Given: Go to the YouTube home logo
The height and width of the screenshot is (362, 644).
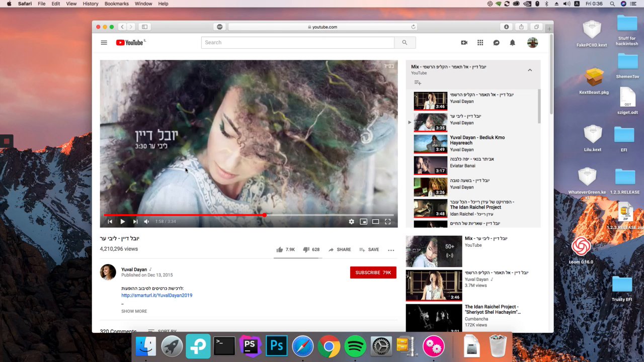Looking at the screenshot, I should (x=130, y=43).
